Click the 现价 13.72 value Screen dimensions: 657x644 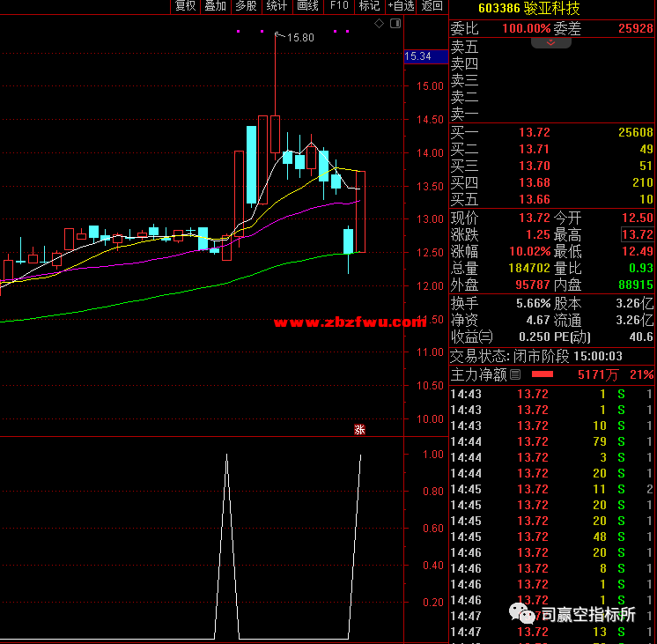pyautogui.click(x=535, y=218)
